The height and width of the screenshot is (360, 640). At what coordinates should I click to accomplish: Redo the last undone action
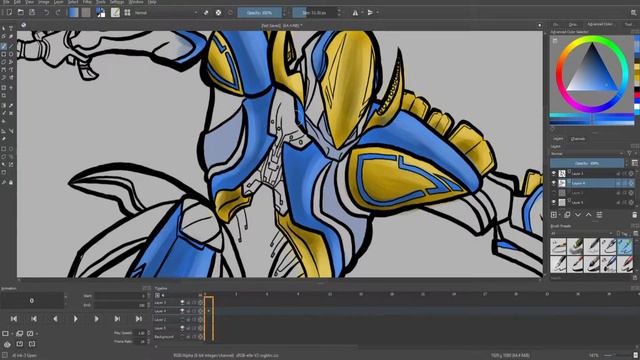point(58,13)
